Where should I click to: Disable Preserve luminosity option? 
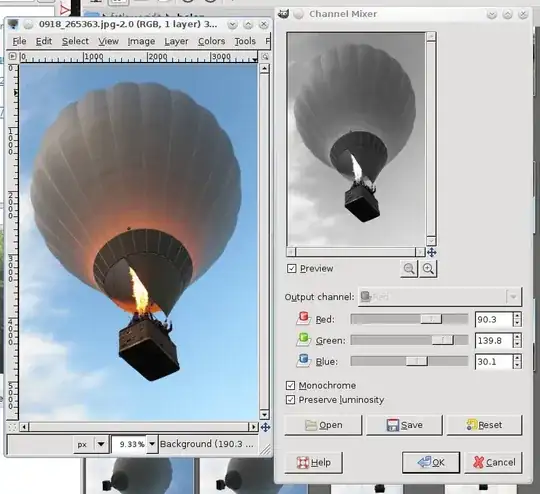[x=290, y=400]
